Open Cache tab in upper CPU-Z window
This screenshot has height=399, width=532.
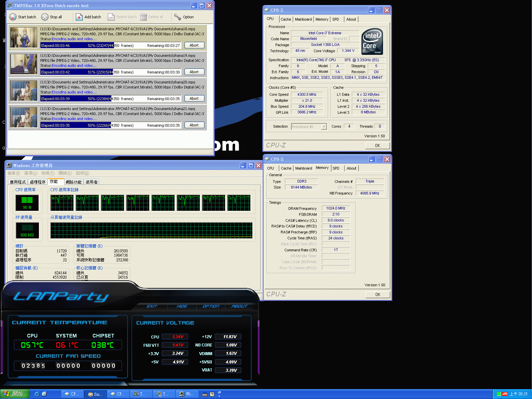pyautogui.click(x=286, y=19)
